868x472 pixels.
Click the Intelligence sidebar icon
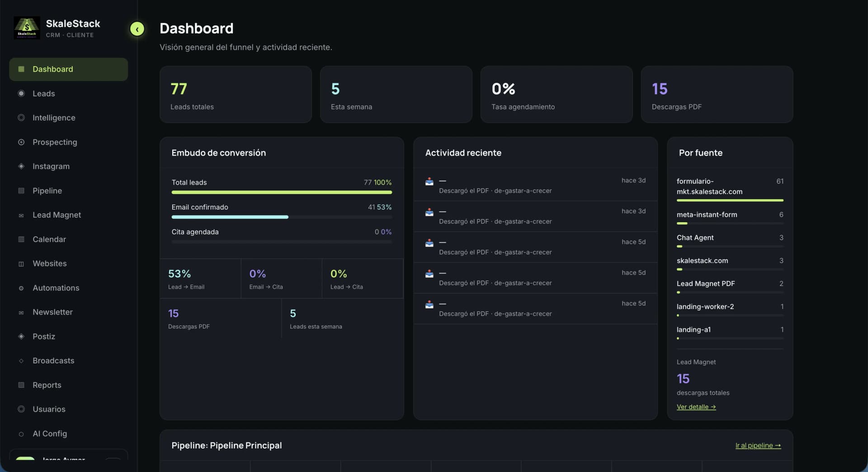tap(21, 118)
